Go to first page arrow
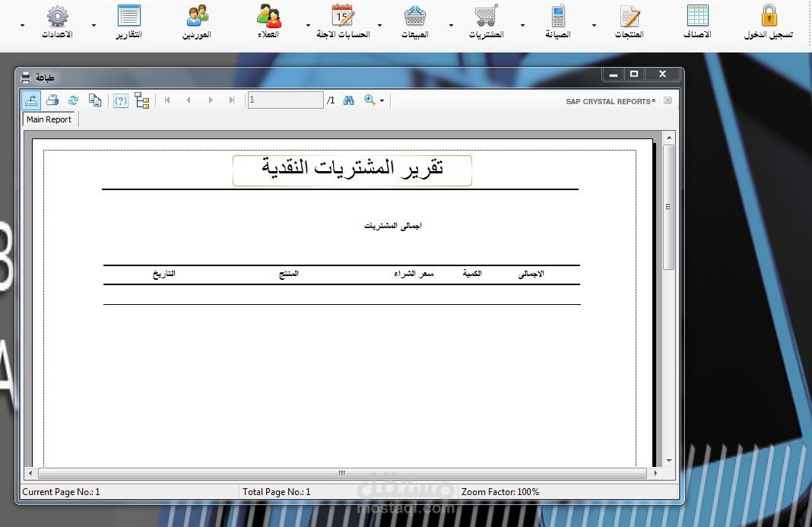This screenshot has width=812, height=527. tap(167, 100)
